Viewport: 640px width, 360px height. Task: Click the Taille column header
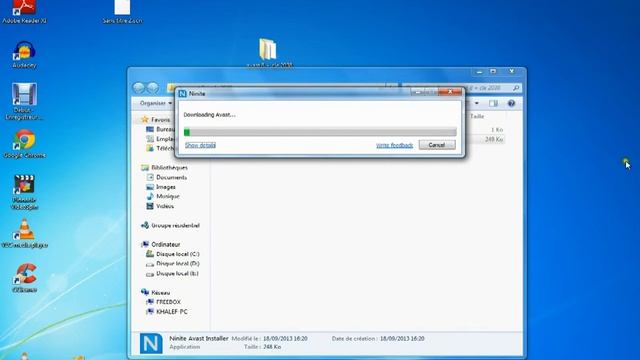tap(477, 116)
